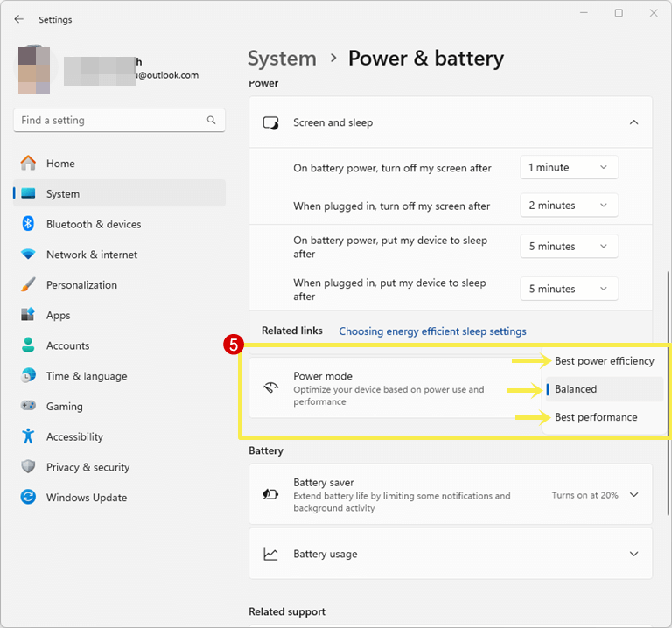Click the Battery usage chart icon
672x628 pixels.
click(x=271, y=554)
